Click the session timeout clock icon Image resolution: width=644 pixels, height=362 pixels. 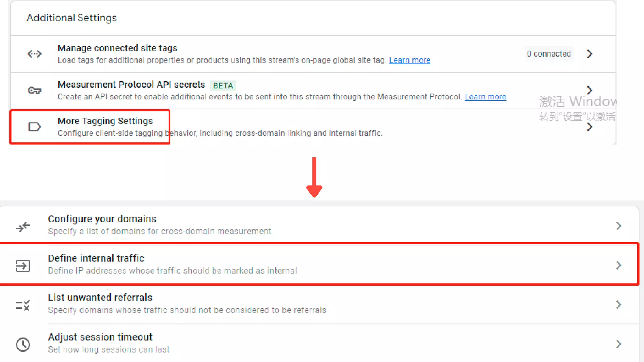pyautogui.click(x=23, y=345)
